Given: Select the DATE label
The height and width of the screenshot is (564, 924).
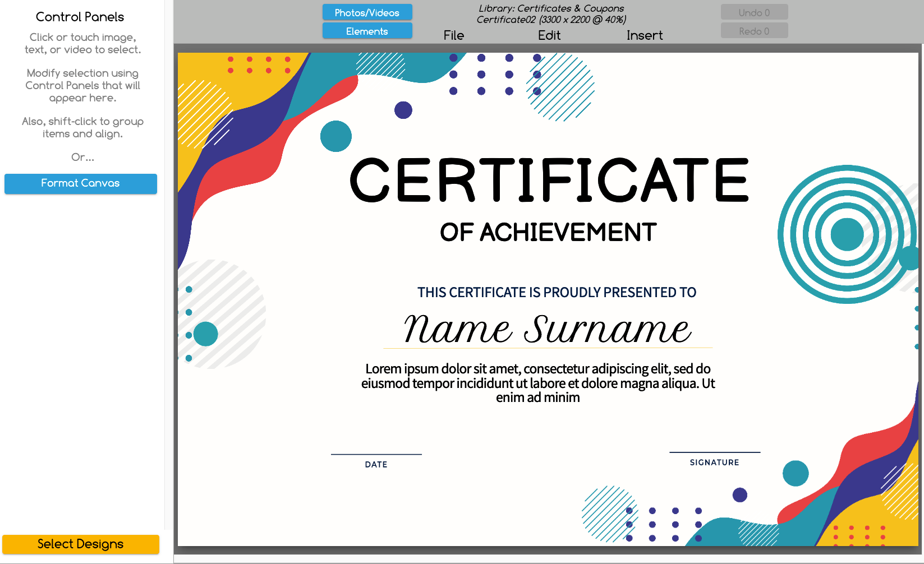Looking at the screenshot, I should (x=376, y=464).
